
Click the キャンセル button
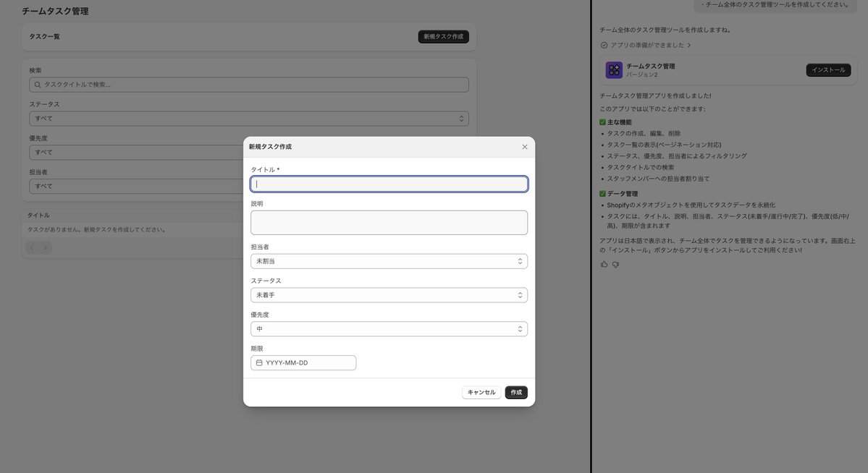coord(481,392)
